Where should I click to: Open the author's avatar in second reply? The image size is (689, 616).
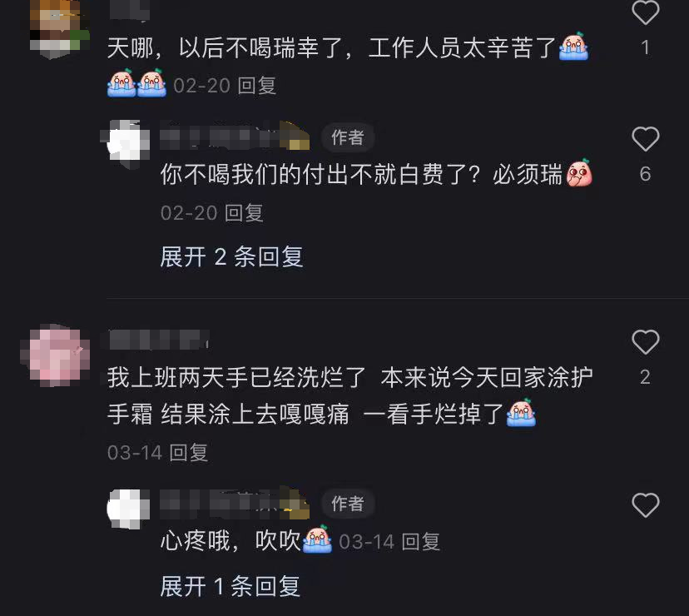(x=128, y=508)
